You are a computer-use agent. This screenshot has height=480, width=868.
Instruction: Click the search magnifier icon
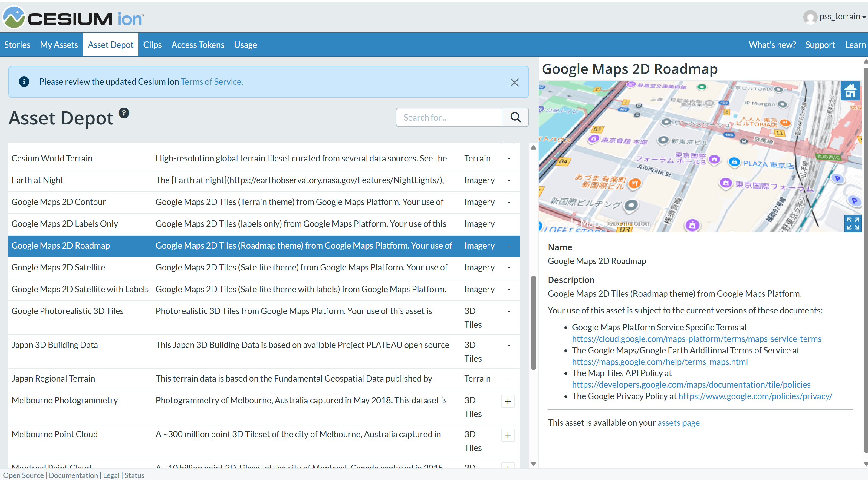[x=515, y=117]
